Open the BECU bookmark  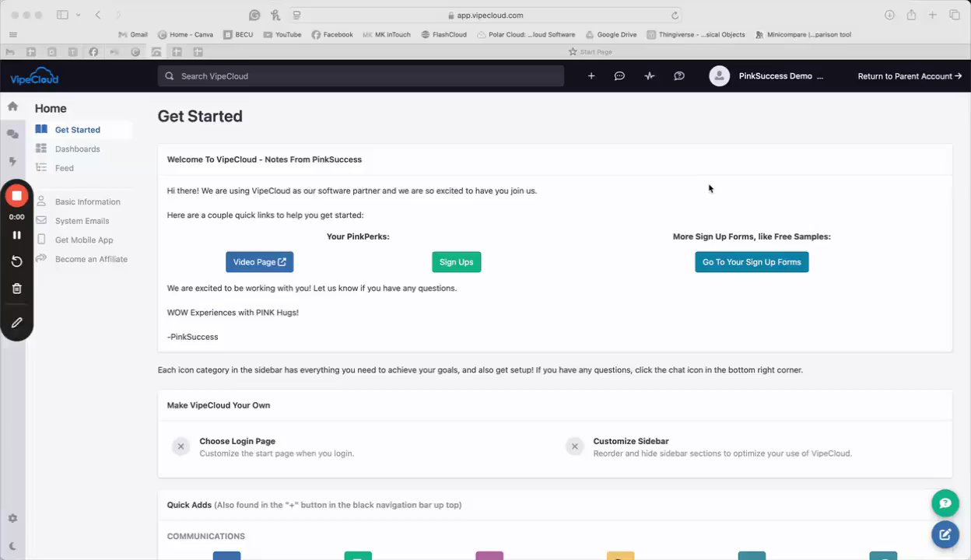[x=238, y=34]
